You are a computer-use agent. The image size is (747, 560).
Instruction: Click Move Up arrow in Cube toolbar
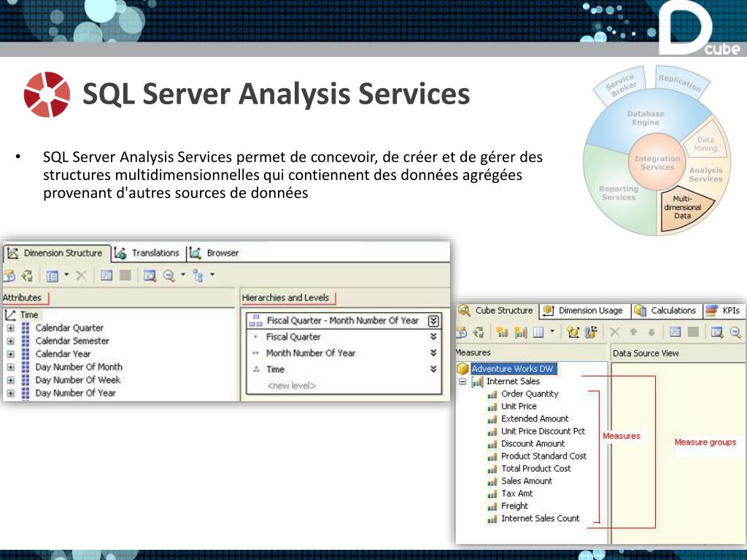click(x=634, y=332)
